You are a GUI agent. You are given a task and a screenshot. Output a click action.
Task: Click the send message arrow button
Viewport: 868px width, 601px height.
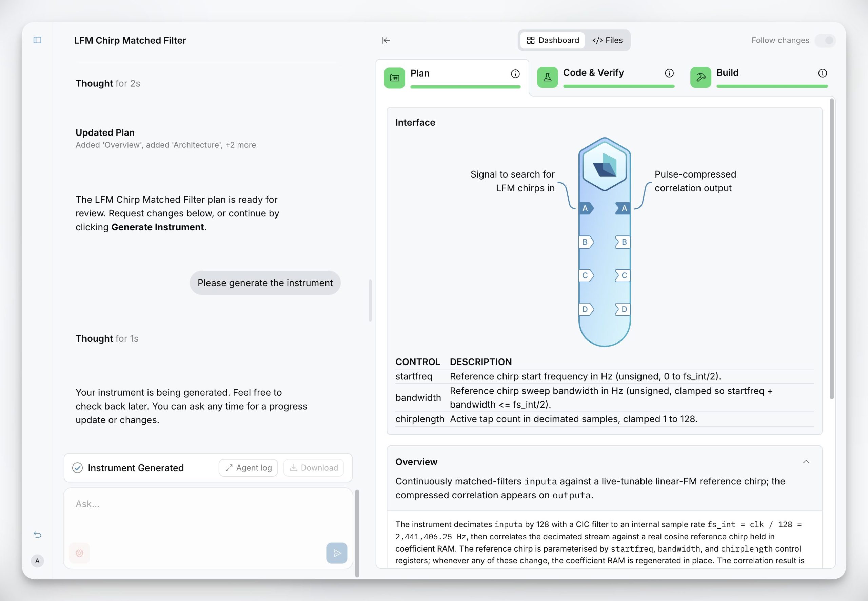337,553
